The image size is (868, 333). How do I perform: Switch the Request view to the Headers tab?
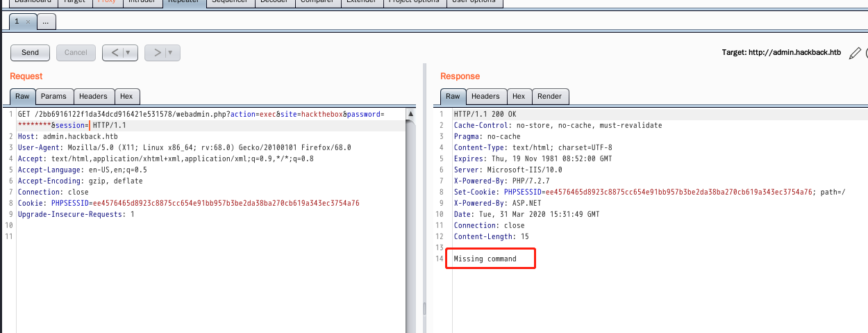(93, 97)
